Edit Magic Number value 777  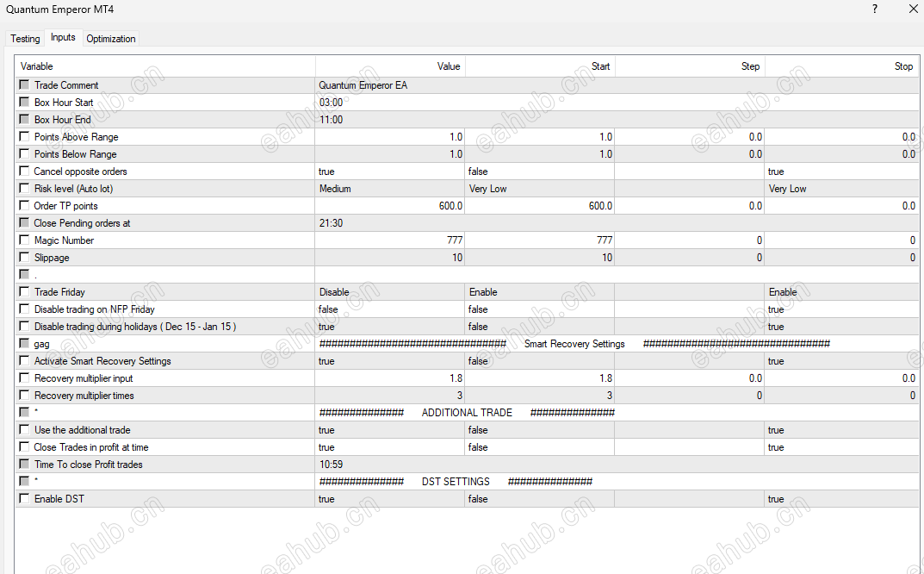pos(390,240)
